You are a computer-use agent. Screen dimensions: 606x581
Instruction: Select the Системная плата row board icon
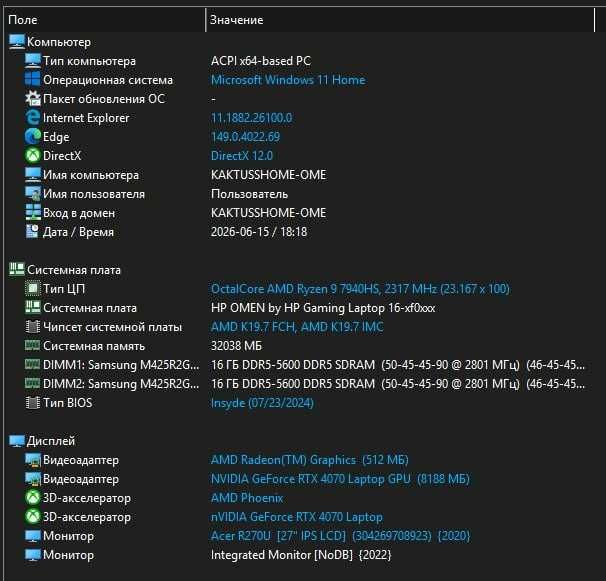click(32, 307)
